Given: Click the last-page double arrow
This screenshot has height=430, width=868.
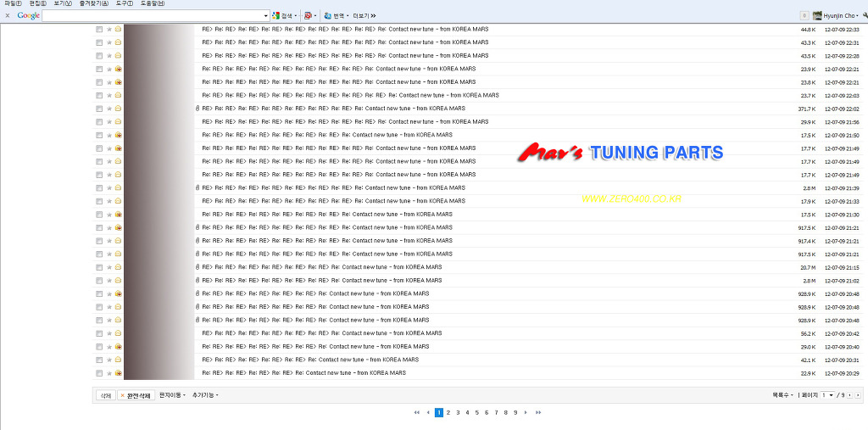Looking at the screenshot, I should (538, 412).
